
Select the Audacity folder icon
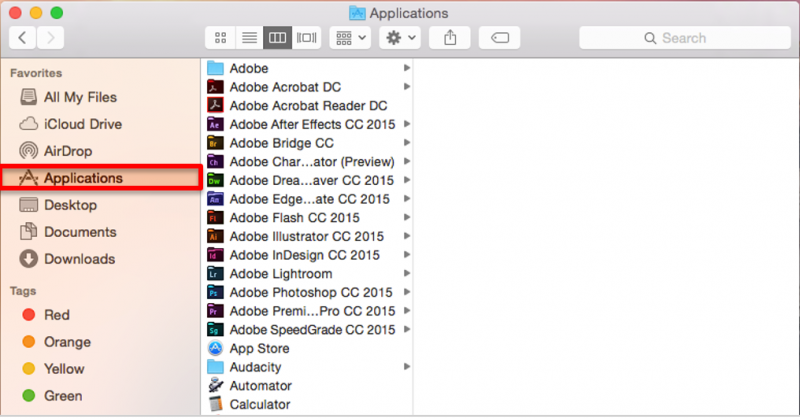[215, 367]
